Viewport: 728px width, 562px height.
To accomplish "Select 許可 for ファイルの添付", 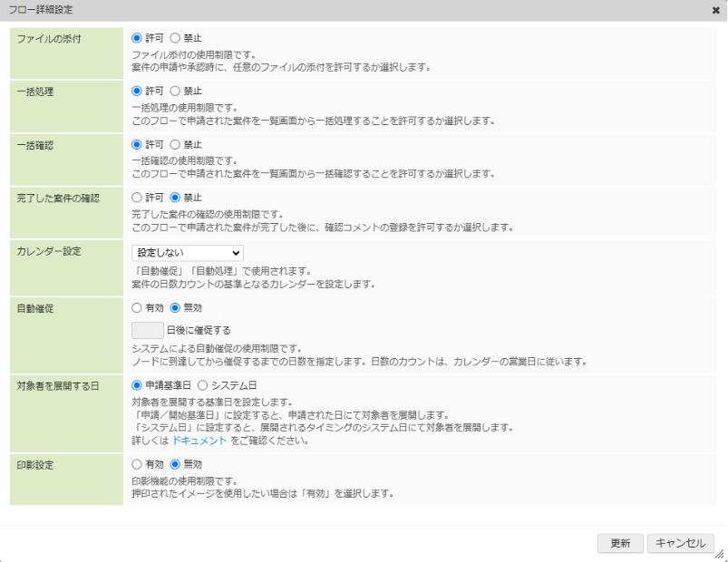I will click(x=138, y=38).
